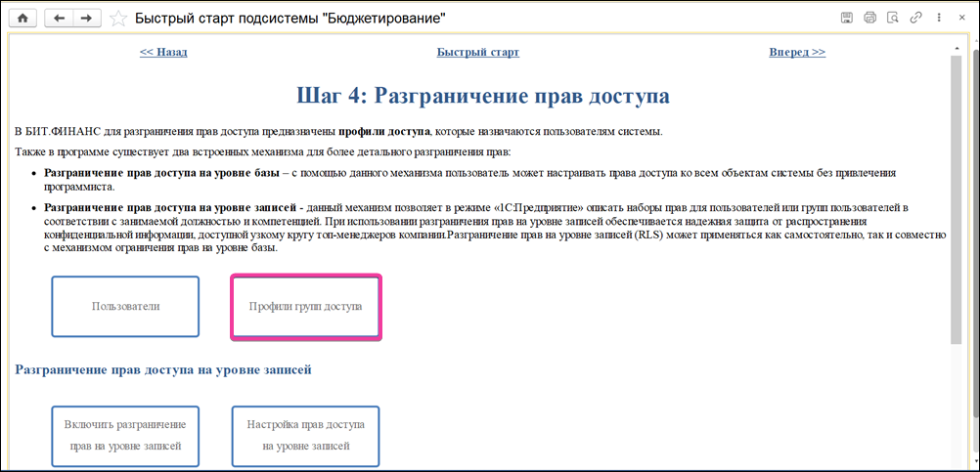Go to the home page icon
Image resolution: width=980 pixels, height=472 pixels.
click(x=22, y=19)
